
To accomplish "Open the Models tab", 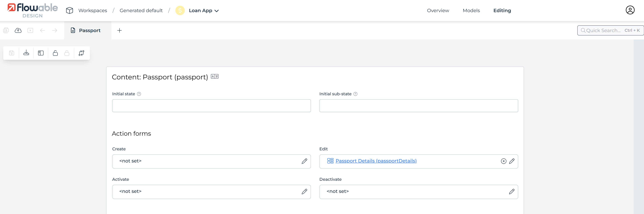I will click(x=471, y=10).
